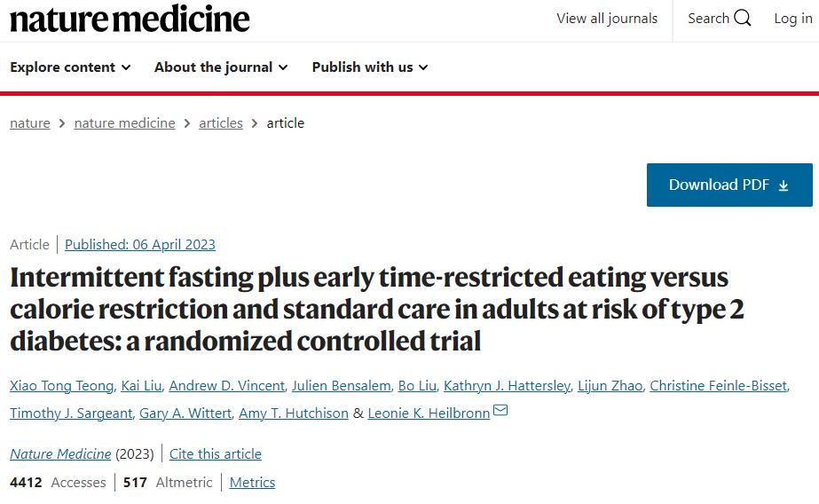Click the Download PDF button
The width and height of the screenshot is (819, 504).
[x=729, y=185]
